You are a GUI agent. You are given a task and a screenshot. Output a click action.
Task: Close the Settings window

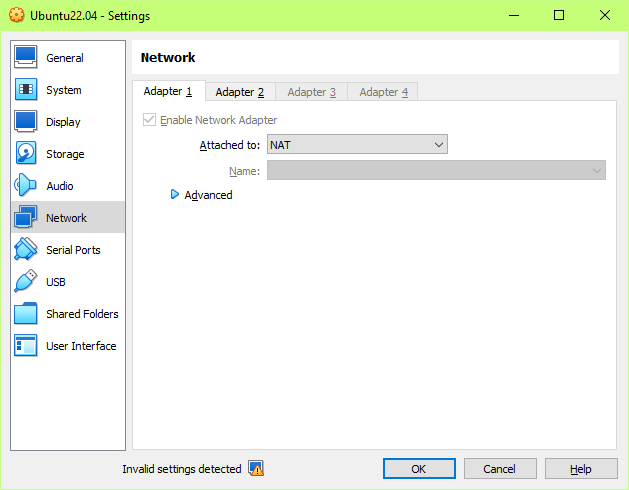[x=605, y=15]
